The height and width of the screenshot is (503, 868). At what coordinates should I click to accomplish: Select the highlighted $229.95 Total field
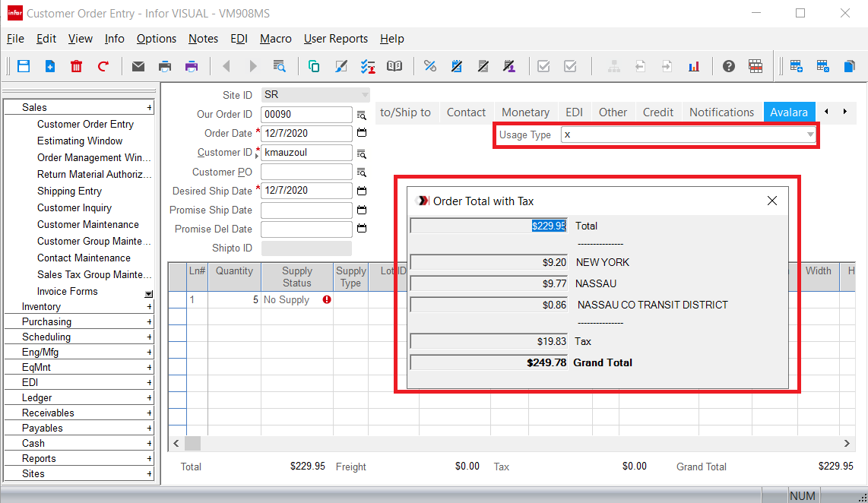tap(489, 226)
